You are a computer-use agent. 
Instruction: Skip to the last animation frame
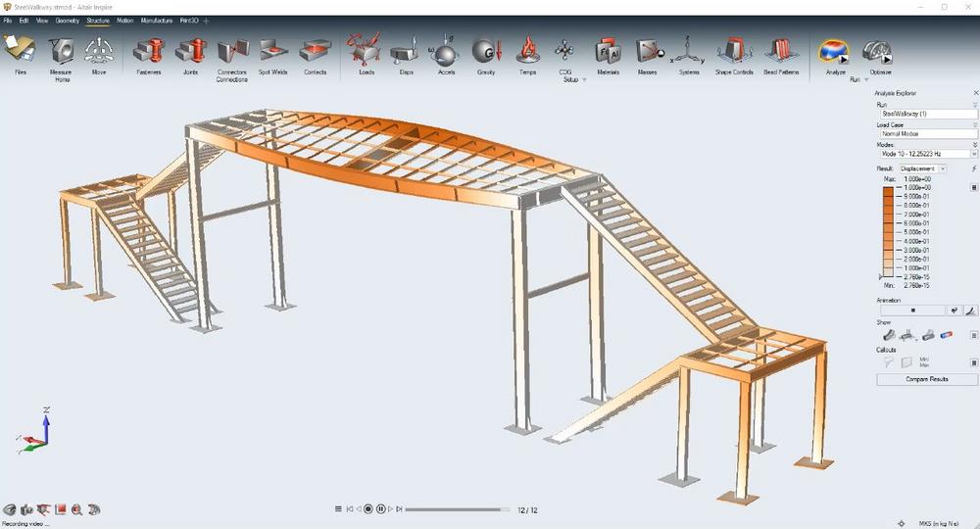[x=400, y=509]
